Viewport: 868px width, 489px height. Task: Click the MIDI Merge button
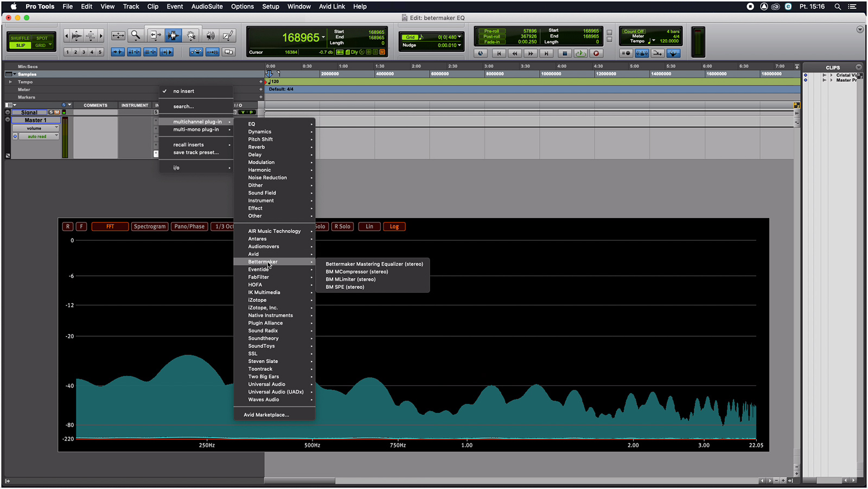pos(658,53)
